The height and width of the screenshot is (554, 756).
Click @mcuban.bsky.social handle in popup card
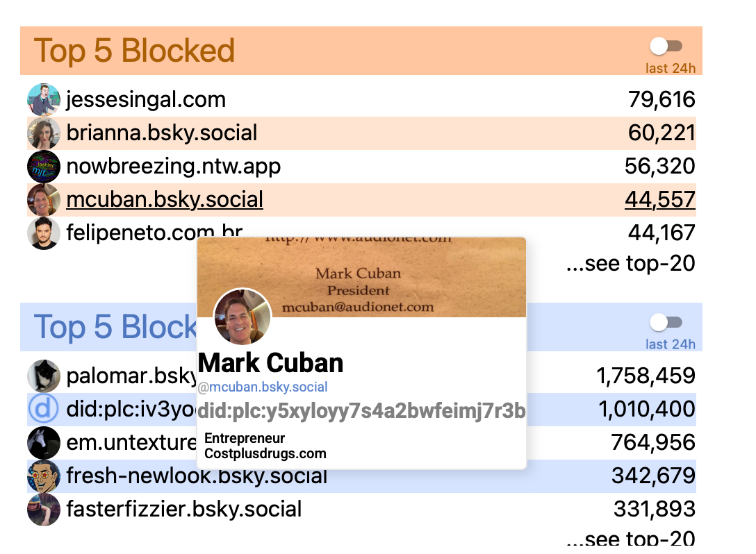tap(263, 387)
